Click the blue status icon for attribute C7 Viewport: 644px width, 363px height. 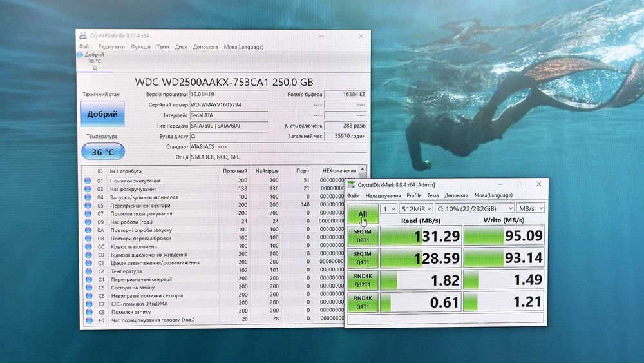tap(89, 304)
